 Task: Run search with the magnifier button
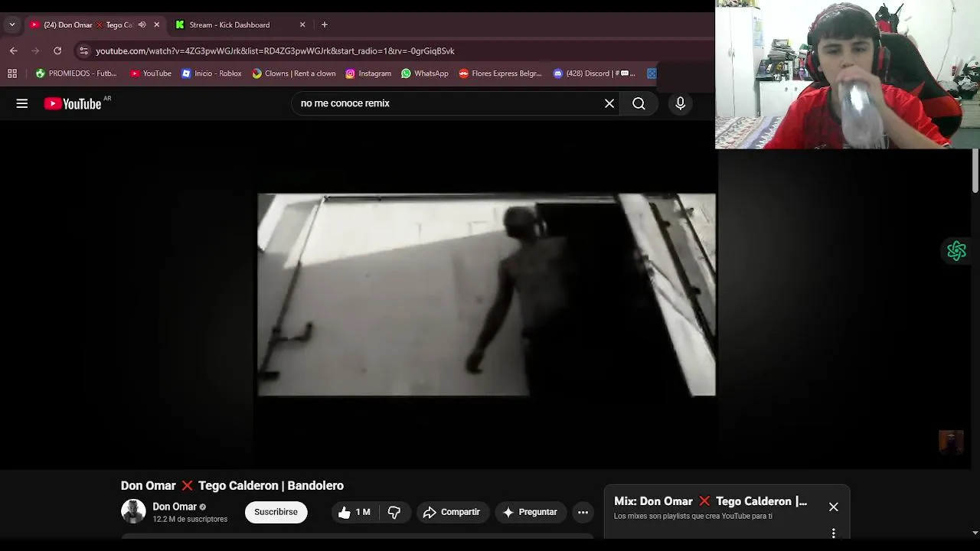pyautogui.click(x=639, y=103)
